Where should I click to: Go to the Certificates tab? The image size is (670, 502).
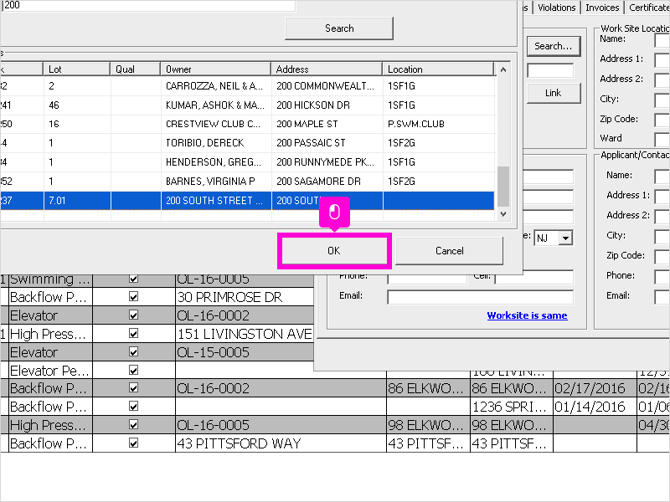[x=648, y=8]
